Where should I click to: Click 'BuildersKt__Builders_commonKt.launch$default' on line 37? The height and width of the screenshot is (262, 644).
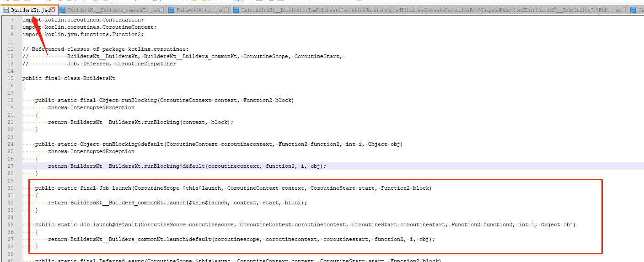coord(141,239)
